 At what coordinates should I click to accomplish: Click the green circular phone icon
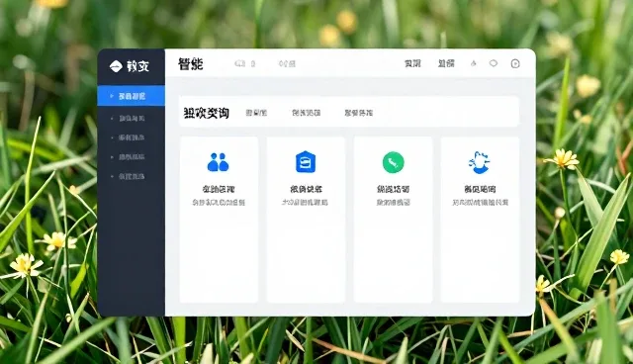tap(394, 162)
